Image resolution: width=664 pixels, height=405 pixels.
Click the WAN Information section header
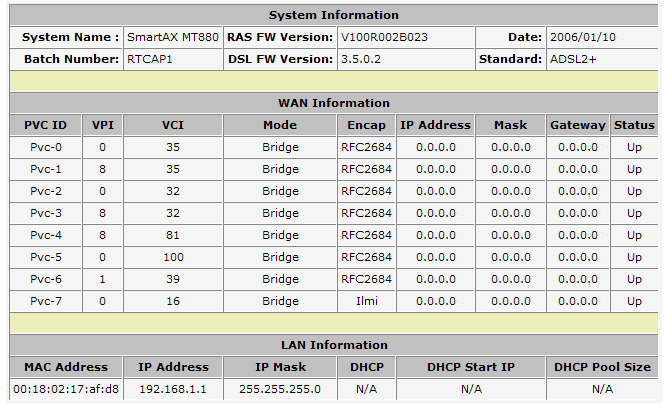334,103
